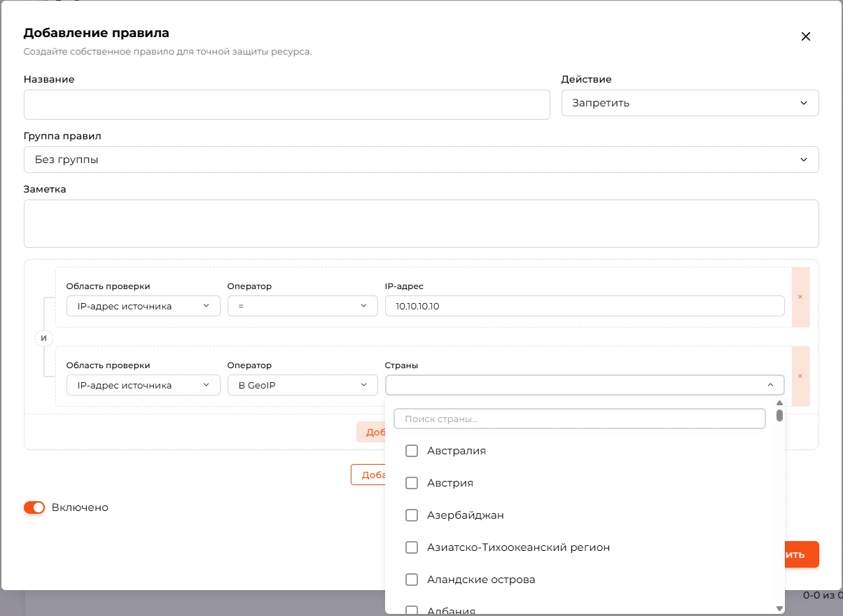Click the country list scroll-up arrow

779,403
